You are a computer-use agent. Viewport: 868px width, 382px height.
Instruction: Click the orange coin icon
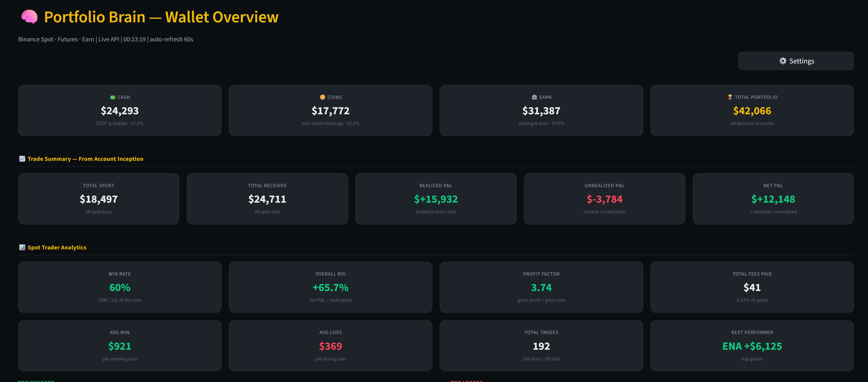pyautogui.click(x=322, y=97)
